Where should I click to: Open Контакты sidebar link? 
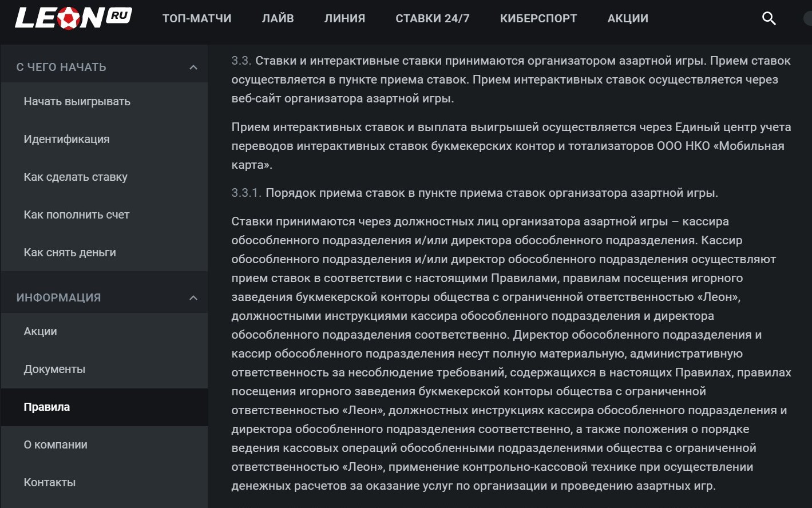pyautogui.click(x=104, y=483)
